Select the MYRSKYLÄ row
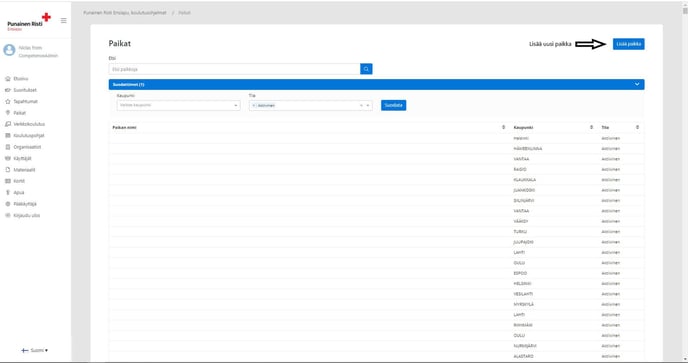688x363 pixels. (x=376, y=304)
